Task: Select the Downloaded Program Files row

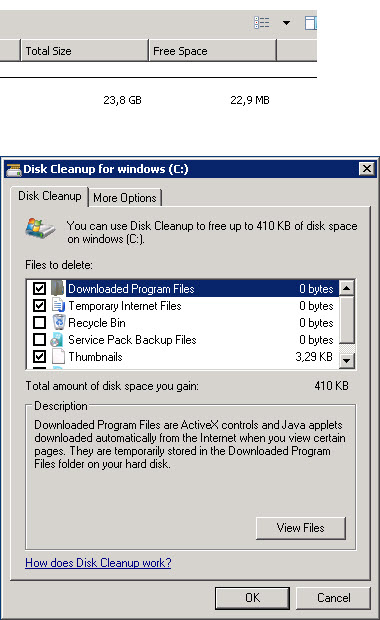Action: coord(183,288)
